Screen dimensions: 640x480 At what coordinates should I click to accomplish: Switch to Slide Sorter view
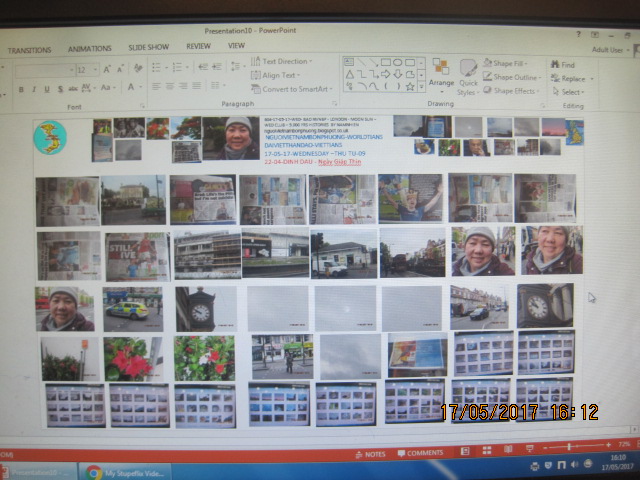(487, 450)
